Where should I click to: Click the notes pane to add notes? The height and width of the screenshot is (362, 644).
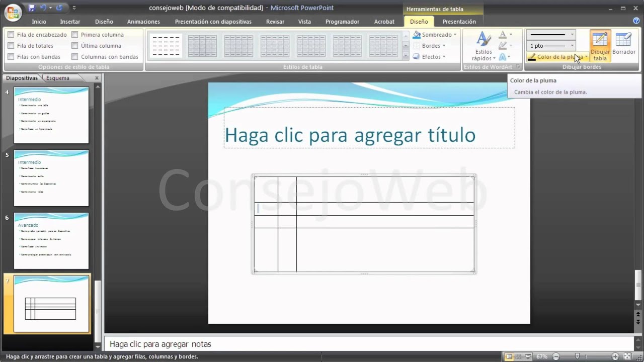coord(369,344)
